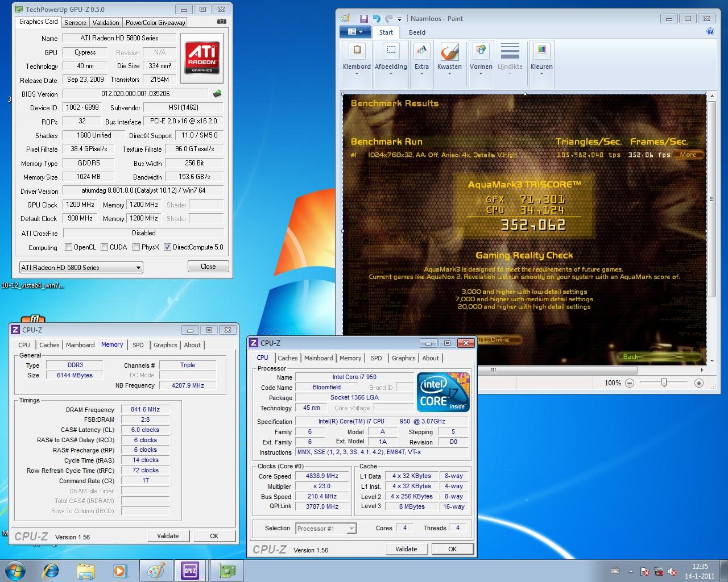
Task: Click the Intel Core i7 logo in CPU-Z
Action: point(443,392)
